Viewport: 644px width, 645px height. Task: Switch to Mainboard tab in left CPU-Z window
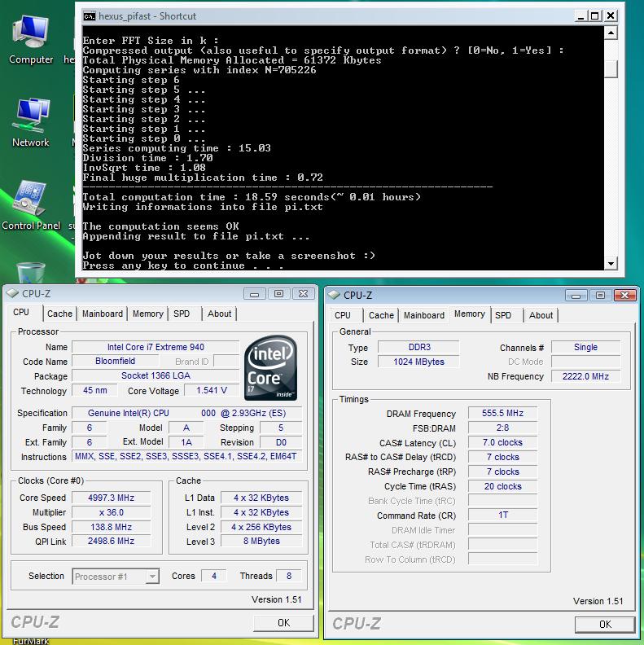click(x=103, y=314)
